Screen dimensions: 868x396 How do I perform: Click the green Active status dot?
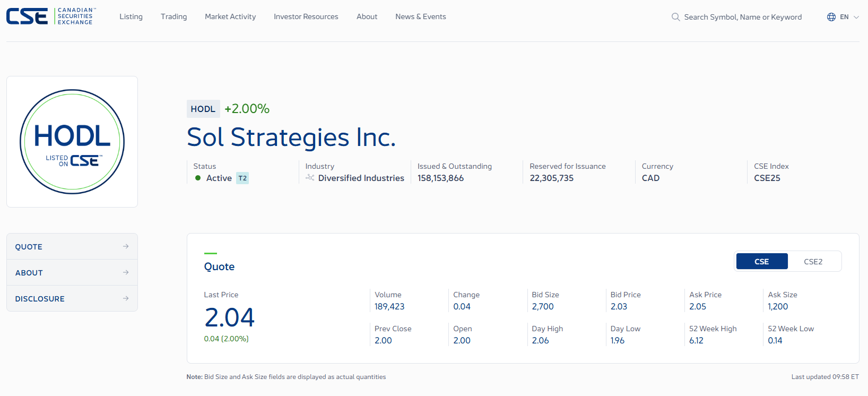point(198,178)
